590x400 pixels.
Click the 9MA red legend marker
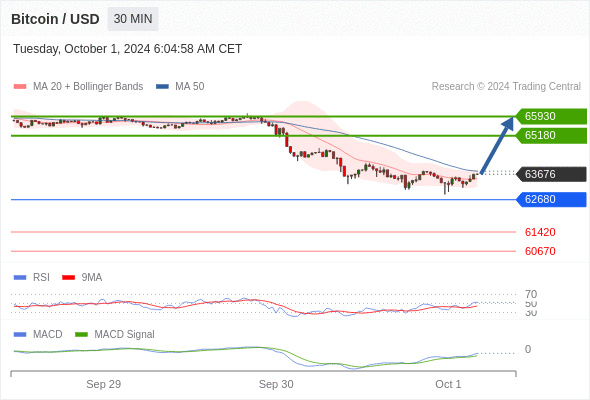tap(68, 278)
